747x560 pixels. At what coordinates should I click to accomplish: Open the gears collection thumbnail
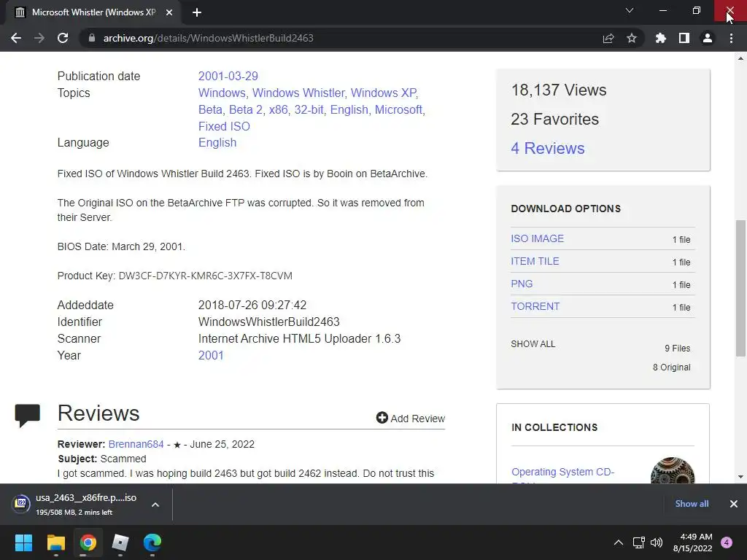[673, 470]
